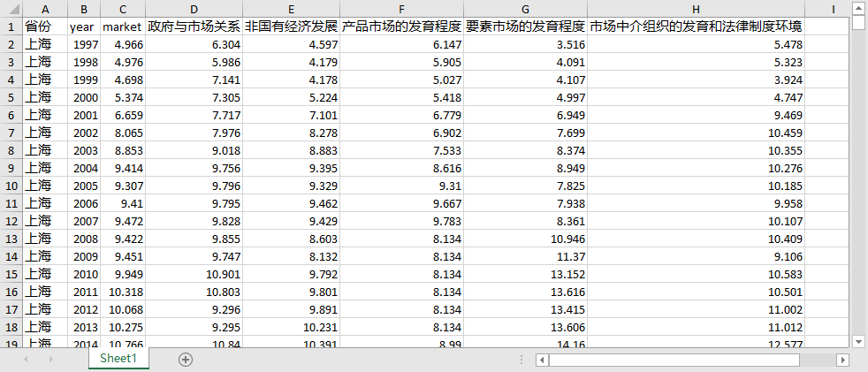Select column G header

[x=526, y=9]
